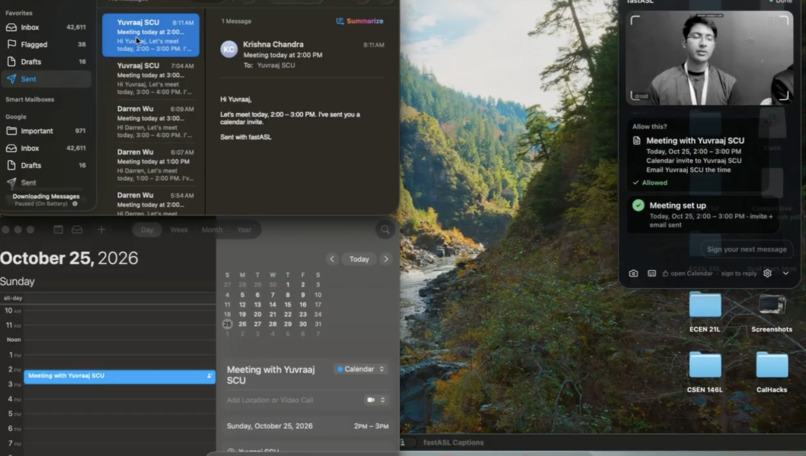Click sender name Krishna Chandra in the email header

click(273, 45)
